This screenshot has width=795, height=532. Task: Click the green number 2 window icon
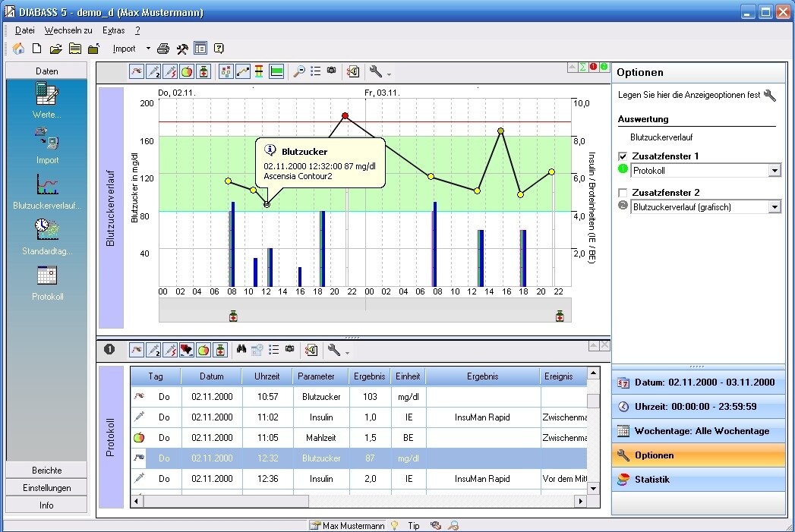(604, 67)
